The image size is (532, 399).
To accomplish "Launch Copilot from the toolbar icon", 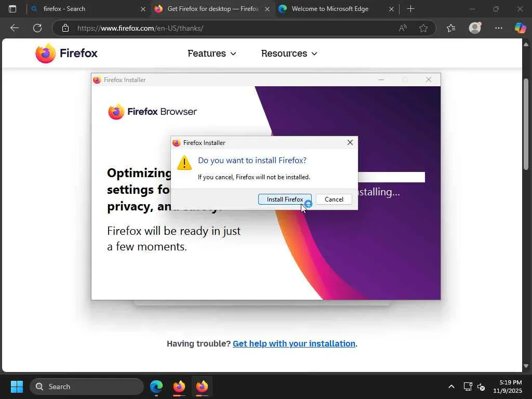I will pyautogui.click(x=520, y=28).
